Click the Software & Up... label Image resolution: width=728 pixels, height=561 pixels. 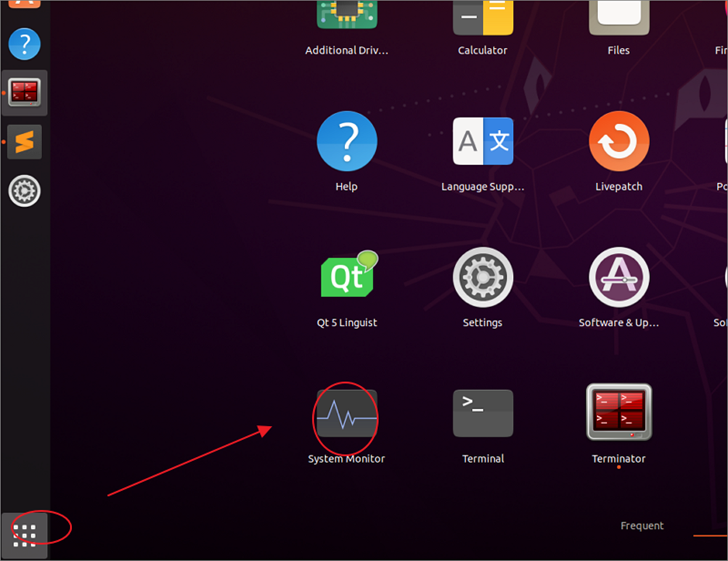[619, 323]
